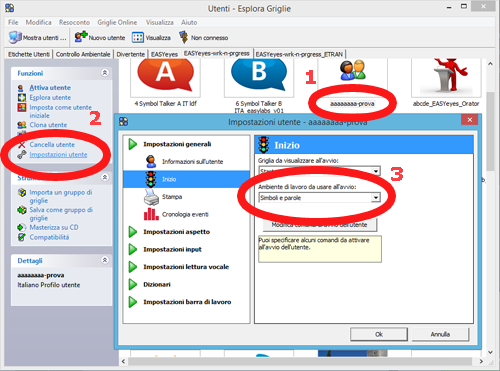Image resolution: width=500 pixels, height=371 pixels.
Task: Expand Impostazioni lettura vocale section
Action: tap(133, 267)
